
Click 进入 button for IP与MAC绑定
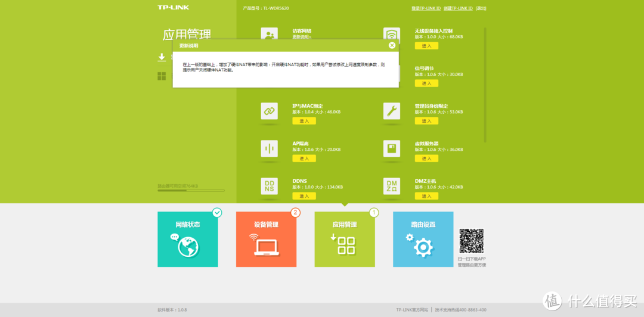[x=304, y=121]
